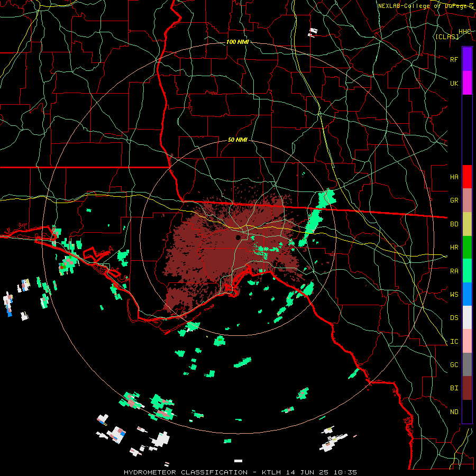Click the HHC product code text

click(464, 32)
